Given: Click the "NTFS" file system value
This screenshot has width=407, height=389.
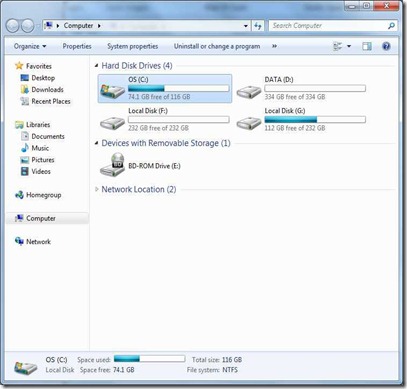Looking at the screenshot, I should [229, 370].
